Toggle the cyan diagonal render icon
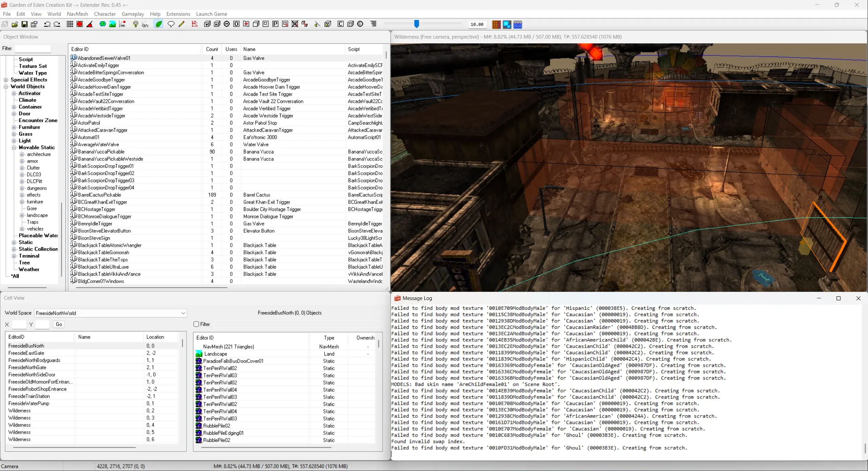868x471 pixels. tap(507, 24)
